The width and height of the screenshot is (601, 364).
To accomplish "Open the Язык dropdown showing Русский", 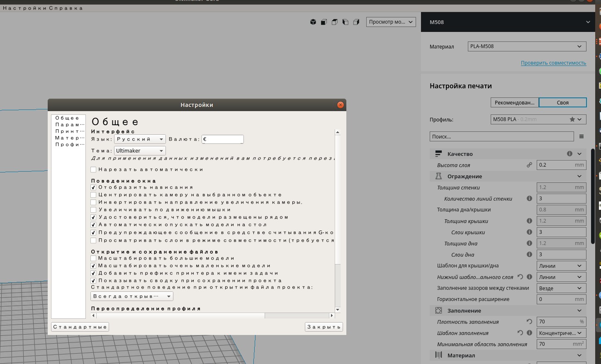I will 140,139.
